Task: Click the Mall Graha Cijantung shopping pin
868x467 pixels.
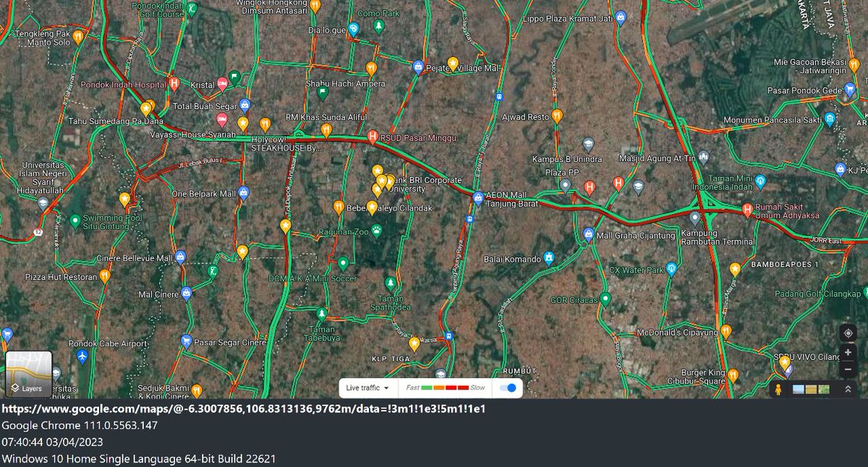Action: click(x=588, y=234)
